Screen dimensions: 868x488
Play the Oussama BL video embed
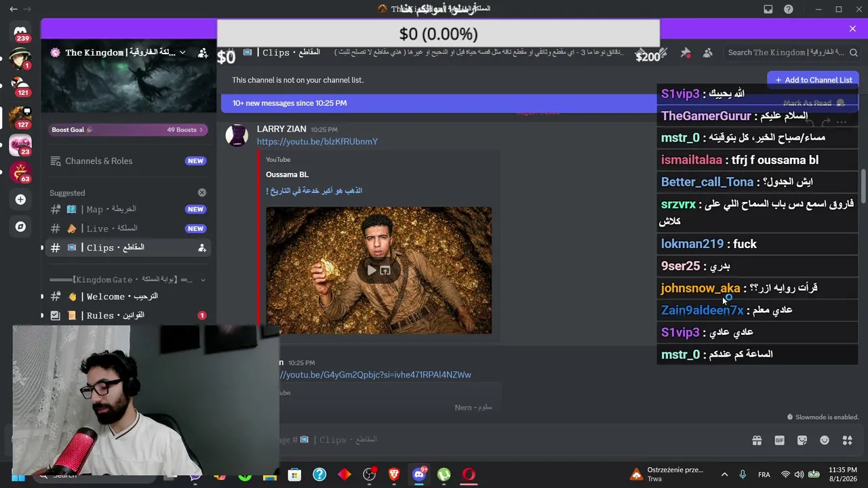coord(372,270)
